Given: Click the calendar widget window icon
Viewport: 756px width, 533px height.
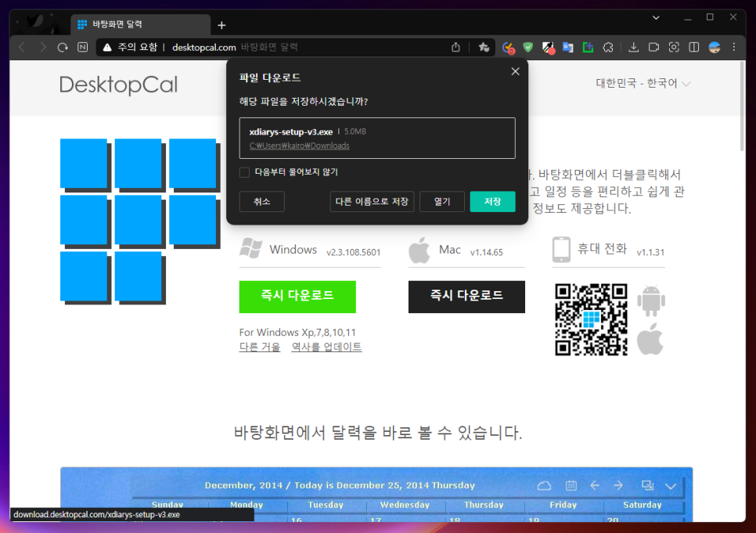Looking at the screenshot, I should click(x=647, y=486).
